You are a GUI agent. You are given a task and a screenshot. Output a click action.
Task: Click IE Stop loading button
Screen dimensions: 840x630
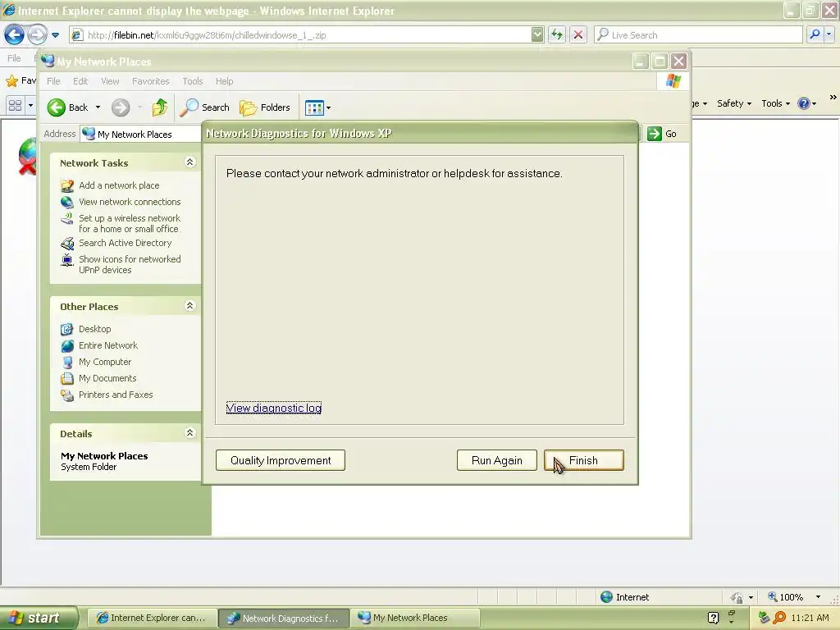point(578,34)
